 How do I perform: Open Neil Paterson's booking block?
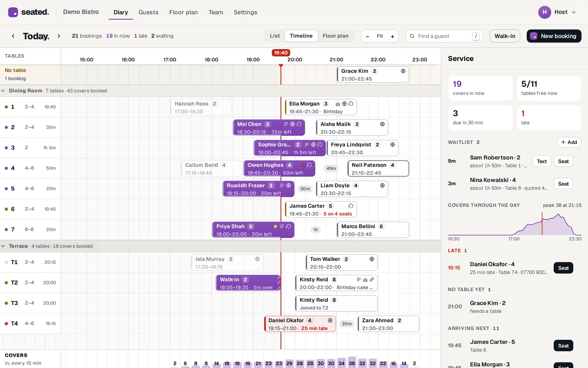(x=378, y=169)
